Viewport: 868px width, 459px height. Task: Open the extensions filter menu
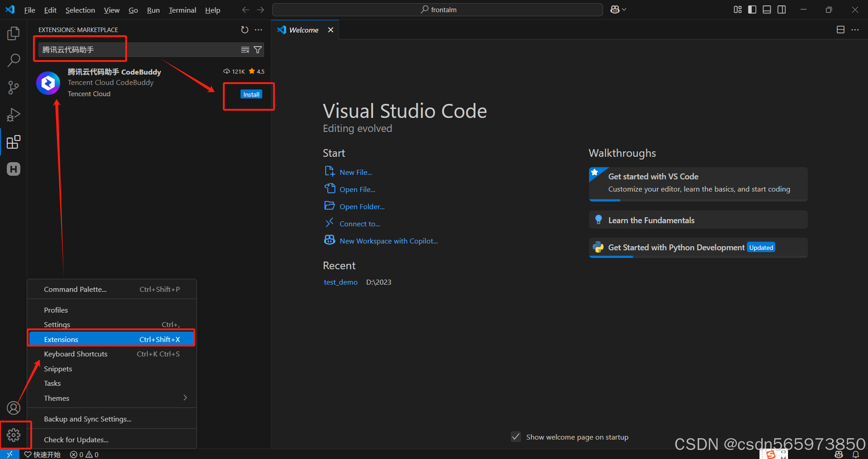tap(258, 50)
